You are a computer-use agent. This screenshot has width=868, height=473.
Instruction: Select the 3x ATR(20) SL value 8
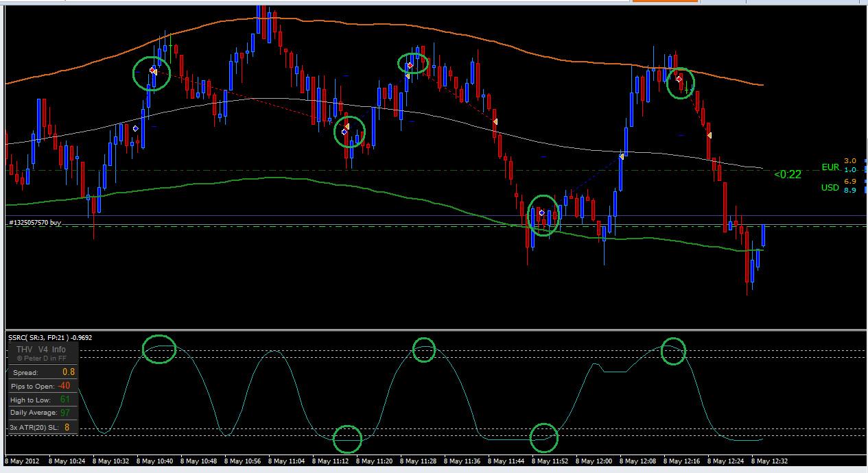[67, 427]
